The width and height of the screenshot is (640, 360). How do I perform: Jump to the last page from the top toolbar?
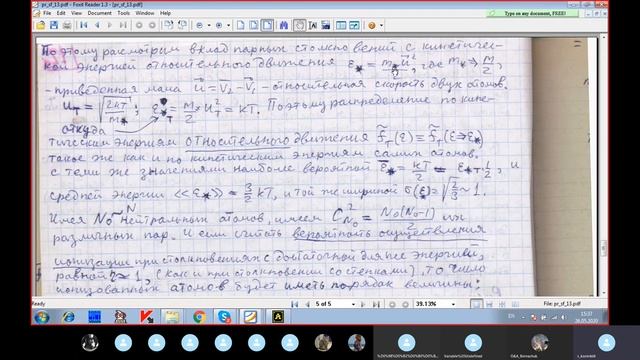pos(123,25)
